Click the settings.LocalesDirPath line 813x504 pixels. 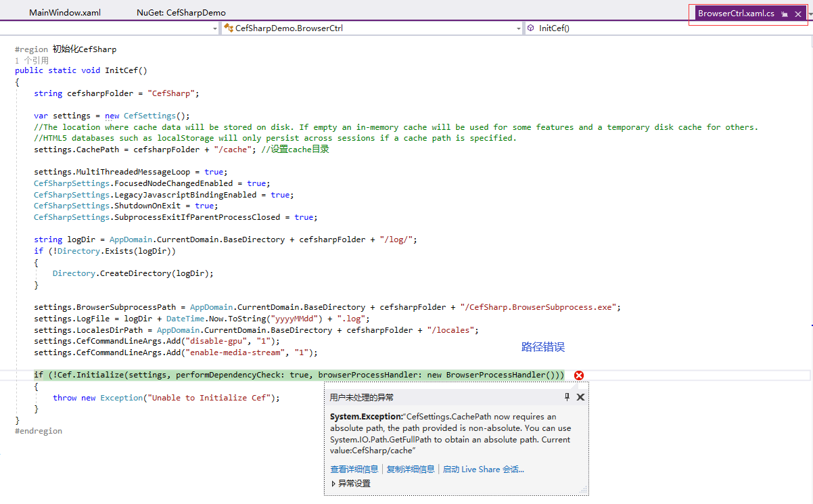click(256, 330)
